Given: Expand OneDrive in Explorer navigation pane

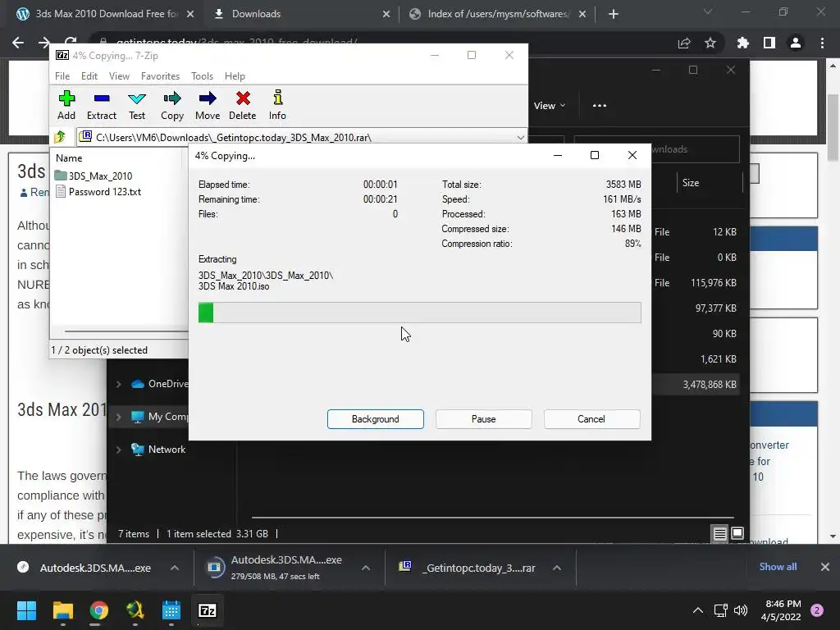Looking at the screenshot, I should click(x=118, y=384).
